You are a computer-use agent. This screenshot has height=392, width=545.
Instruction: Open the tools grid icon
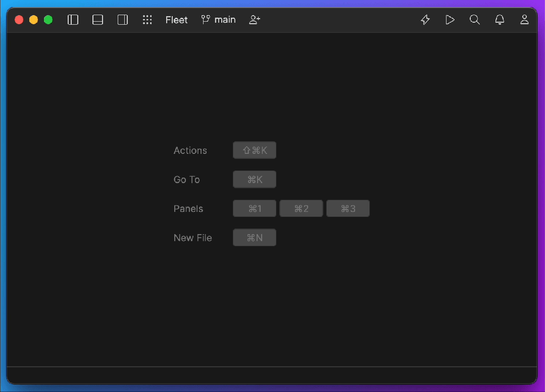click(147, 20)
